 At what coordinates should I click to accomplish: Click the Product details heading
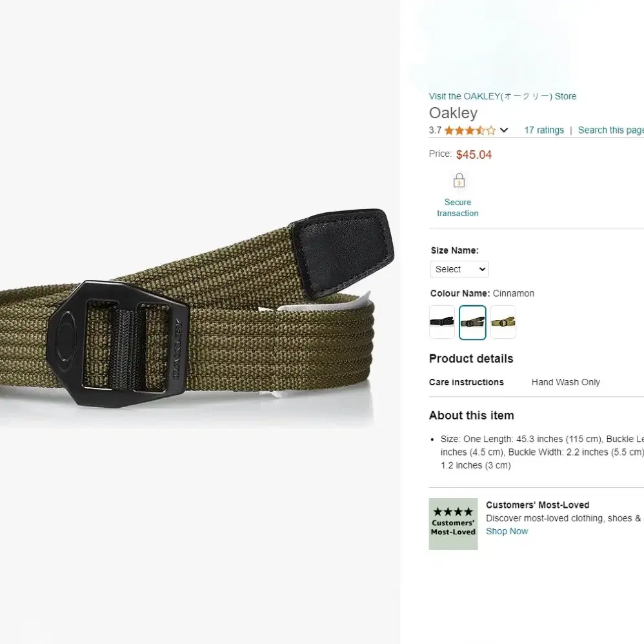(471, 359)
